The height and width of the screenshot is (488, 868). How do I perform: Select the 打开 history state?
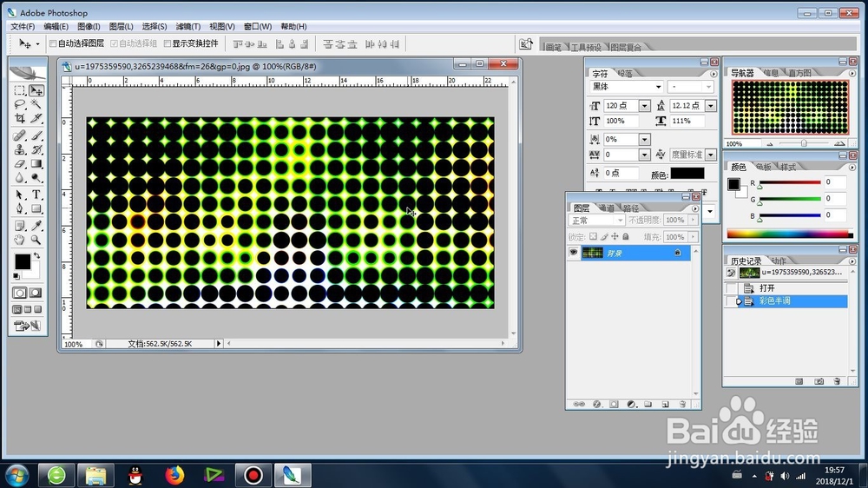(x=786, y=288)
